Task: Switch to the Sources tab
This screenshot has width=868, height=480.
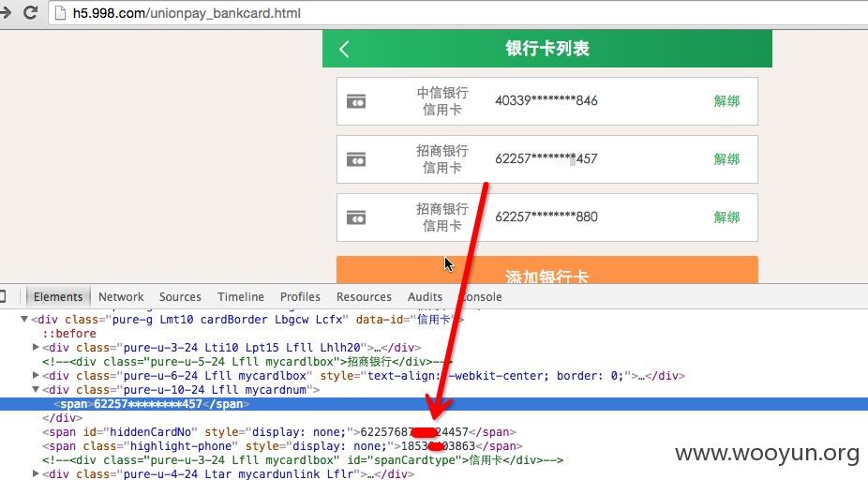Action: 180,297
